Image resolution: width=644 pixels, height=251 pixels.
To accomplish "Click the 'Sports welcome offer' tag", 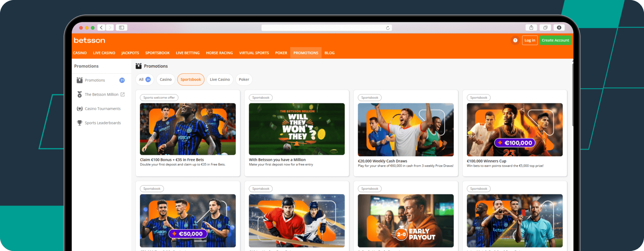I will (x=159, y=98).
